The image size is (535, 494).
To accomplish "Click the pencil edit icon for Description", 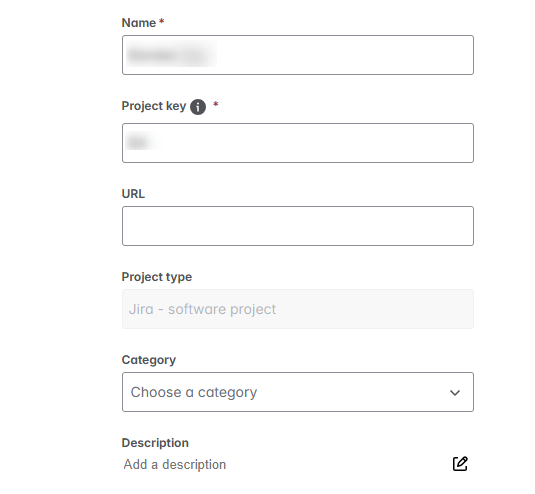I will (460, 464).
